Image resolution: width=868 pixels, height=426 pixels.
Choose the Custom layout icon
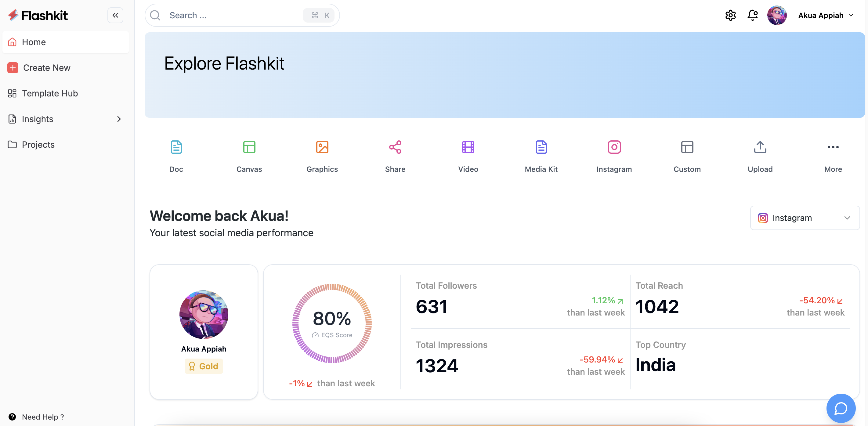point(687,147)
